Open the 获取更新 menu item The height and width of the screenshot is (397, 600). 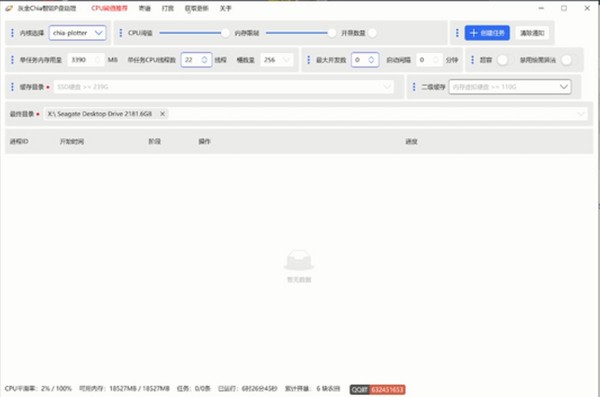pos(197,8)
